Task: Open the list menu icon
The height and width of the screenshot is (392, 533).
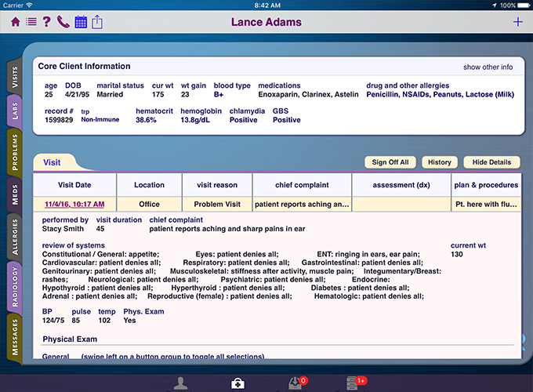Action: pos(31,22)
